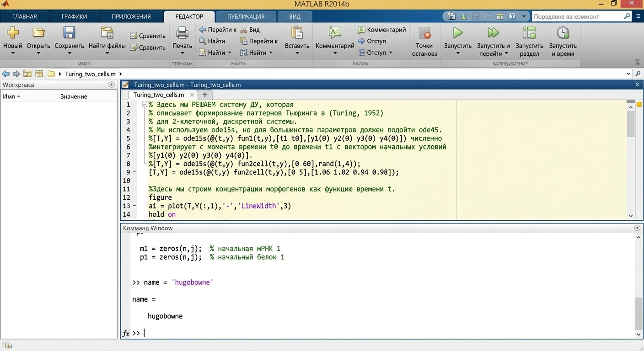This screenshot has width=644, height=351.
Task: Click the upper Сравнить button
Action: click(x=147, y=36)
